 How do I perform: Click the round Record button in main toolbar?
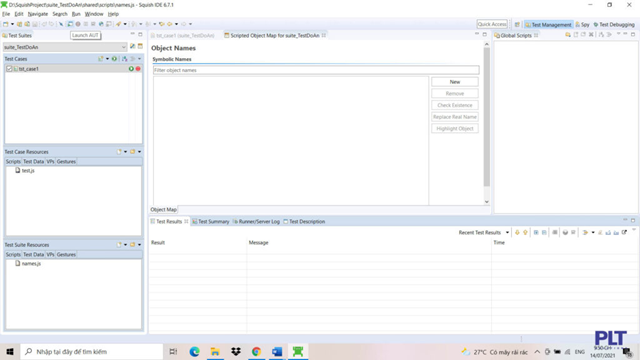(x=78, y=24)
